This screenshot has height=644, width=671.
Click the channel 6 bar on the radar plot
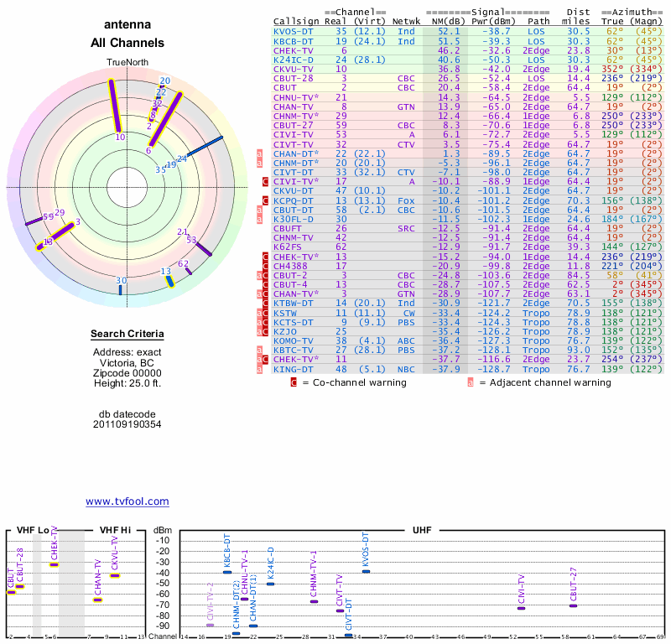point(165,119)
